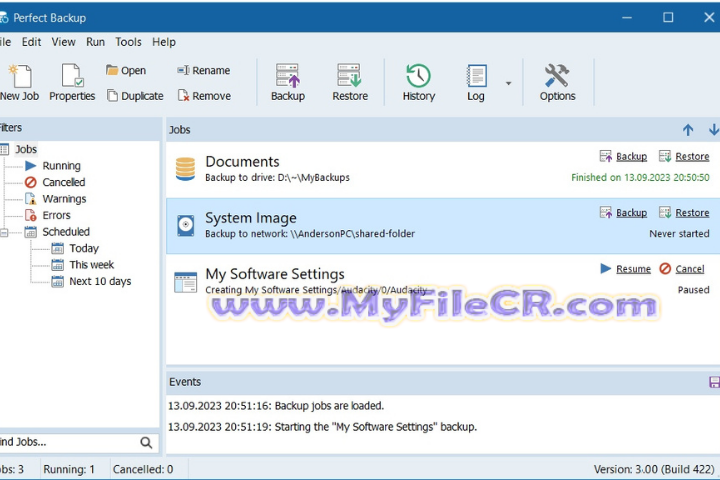Select the Jobs root filter
The image size is (720, 480).
(26, 149)
